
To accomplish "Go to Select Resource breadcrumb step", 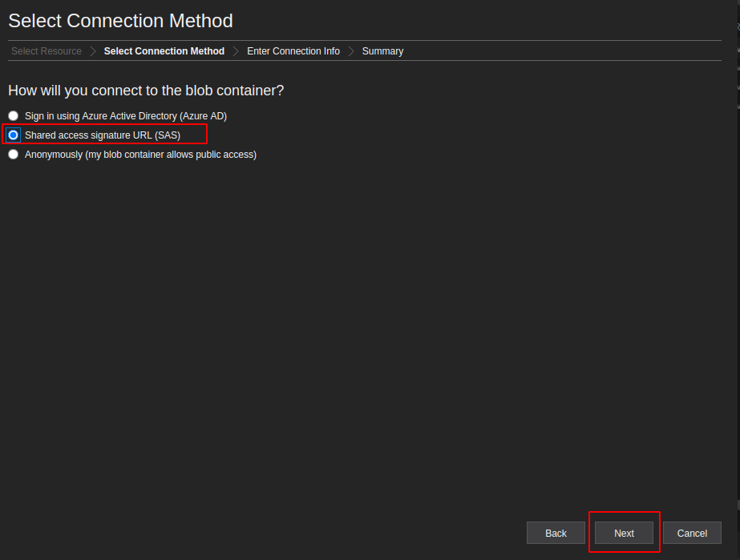I will point(47,51).
